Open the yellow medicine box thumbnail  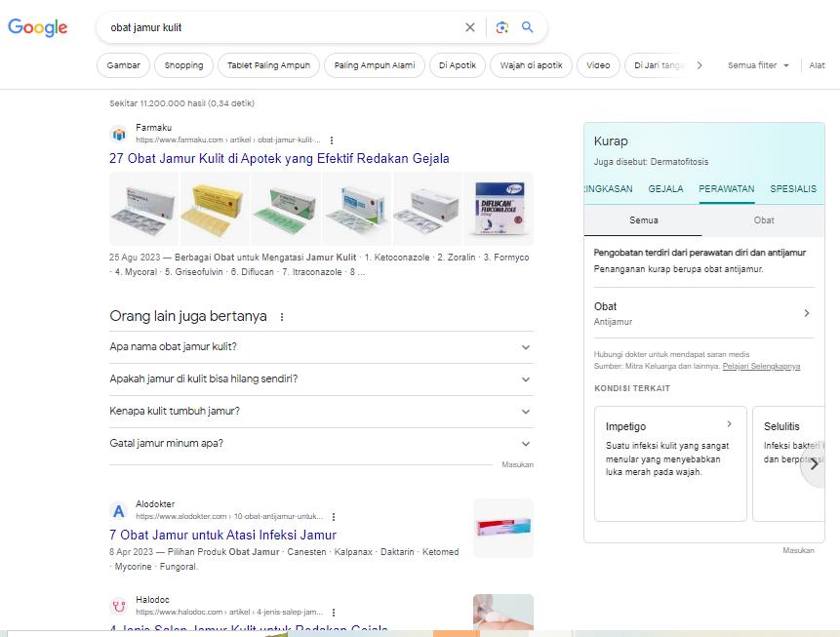point(215,209)
